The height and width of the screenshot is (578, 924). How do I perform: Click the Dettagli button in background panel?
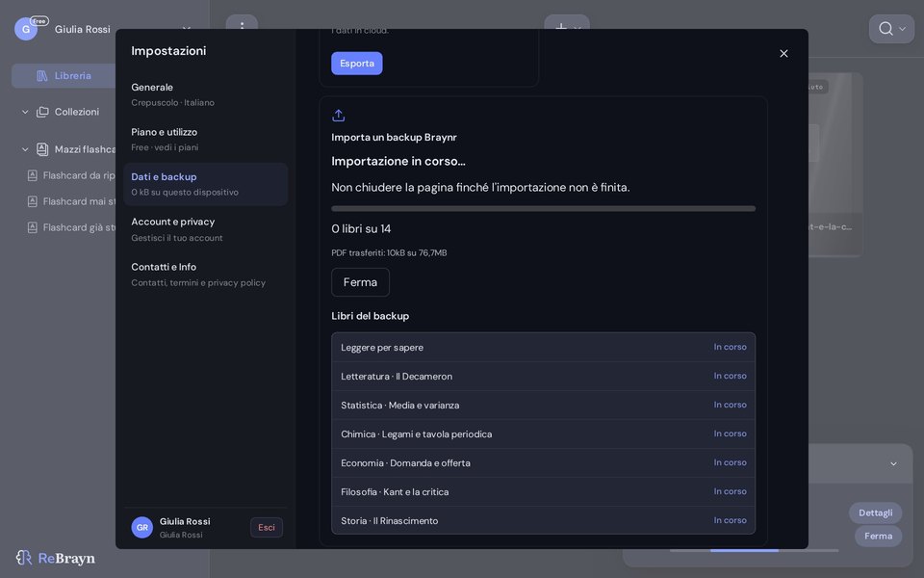[x=875, y=512]
